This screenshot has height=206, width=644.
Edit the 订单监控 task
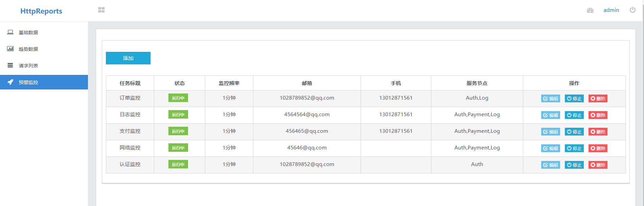[x=551, y=99]
